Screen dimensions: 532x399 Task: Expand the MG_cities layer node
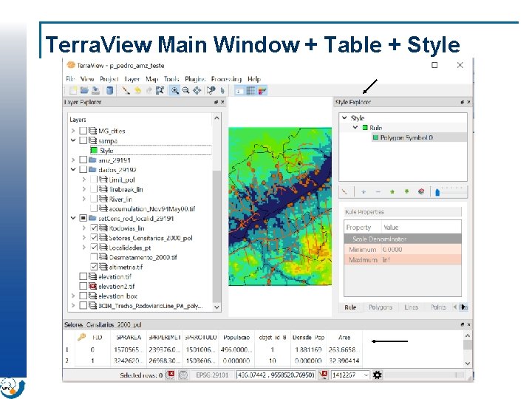73,131
